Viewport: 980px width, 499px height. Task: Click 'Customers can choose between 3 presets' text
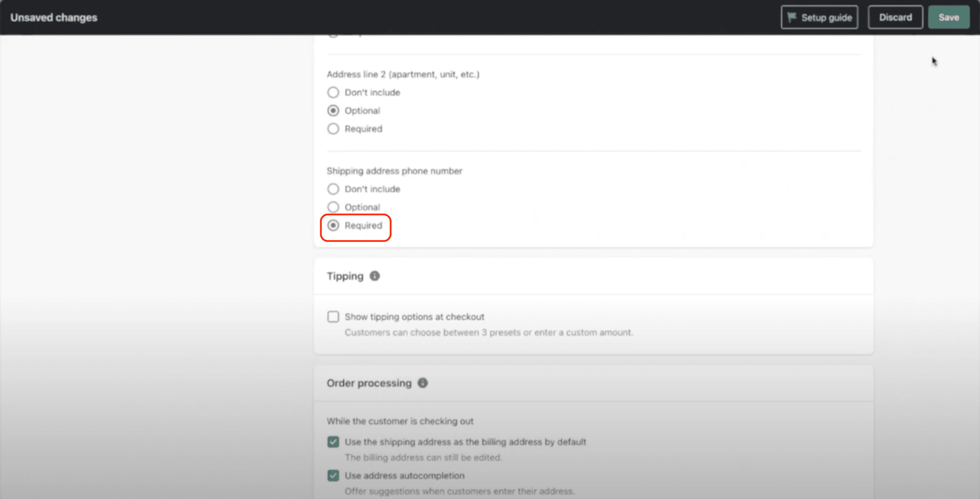point(489,333)
